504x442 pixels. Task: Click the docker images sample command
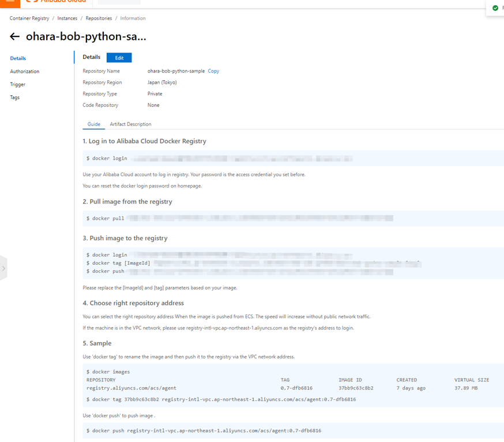click(108, 372)
